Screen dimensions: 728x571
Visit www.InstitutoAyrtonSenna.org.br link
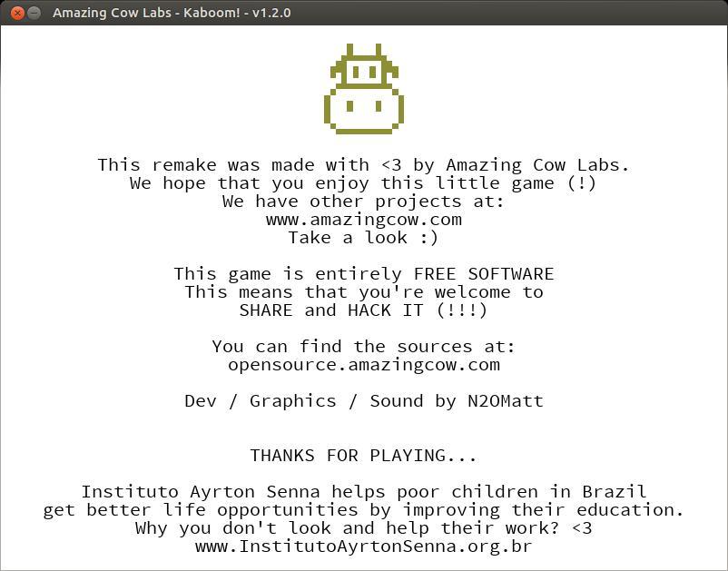click(363, 546)
